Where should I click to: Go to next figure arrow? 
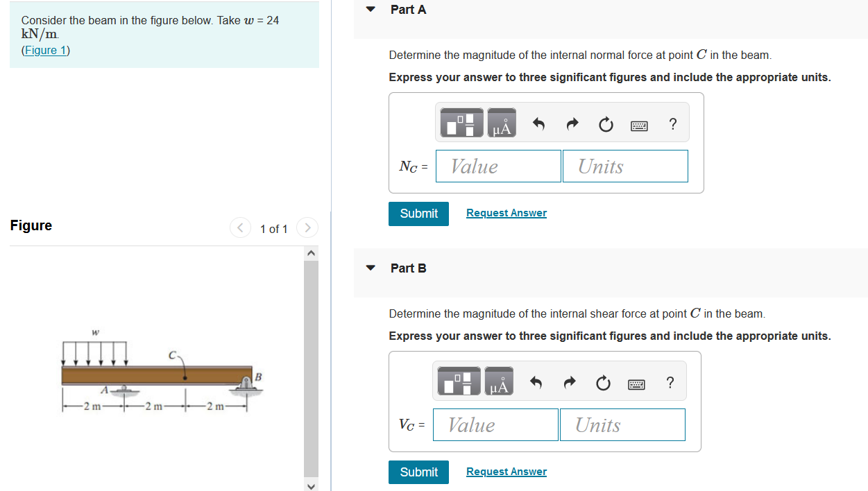point(307,228)
